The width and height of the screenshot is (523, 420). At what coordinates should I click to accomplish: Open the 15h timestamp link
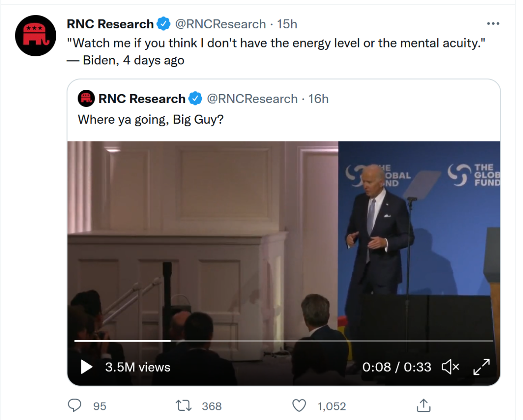287,24
